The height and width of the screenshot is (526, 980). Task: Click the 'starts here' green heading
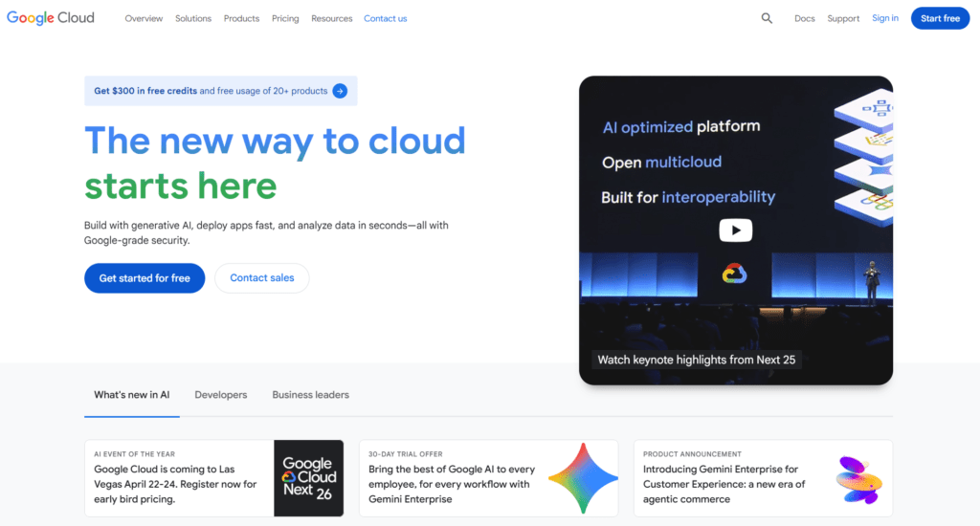tap(181, 186)
